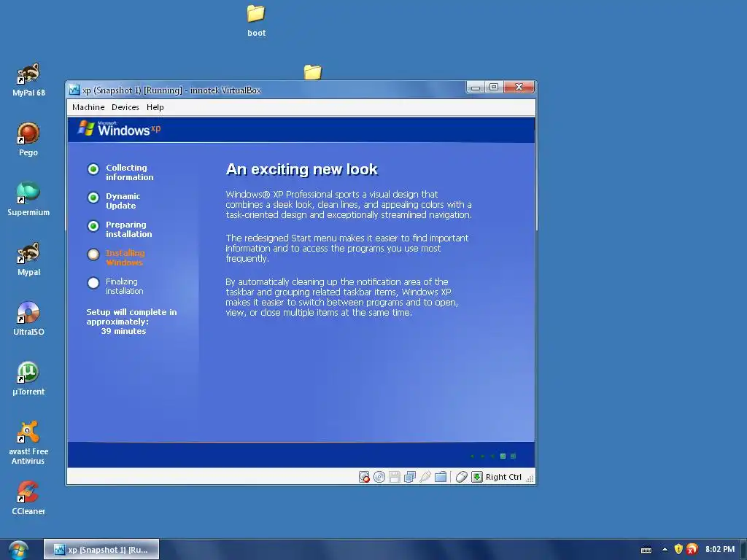Click the Installing Windows step indicator

coord(93,254)
